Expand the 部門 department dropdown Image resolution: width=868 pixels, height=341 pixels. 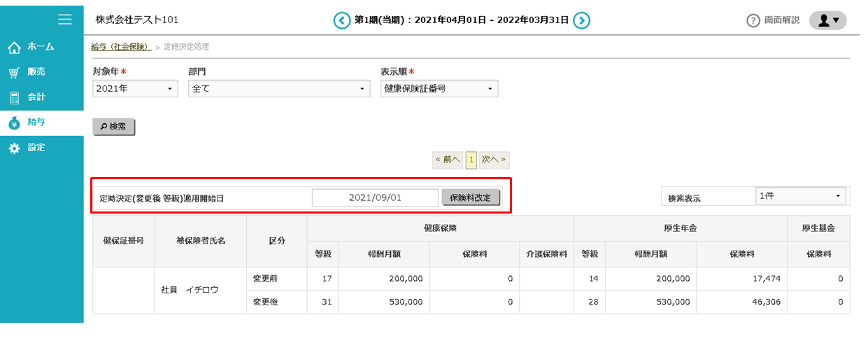279,89
